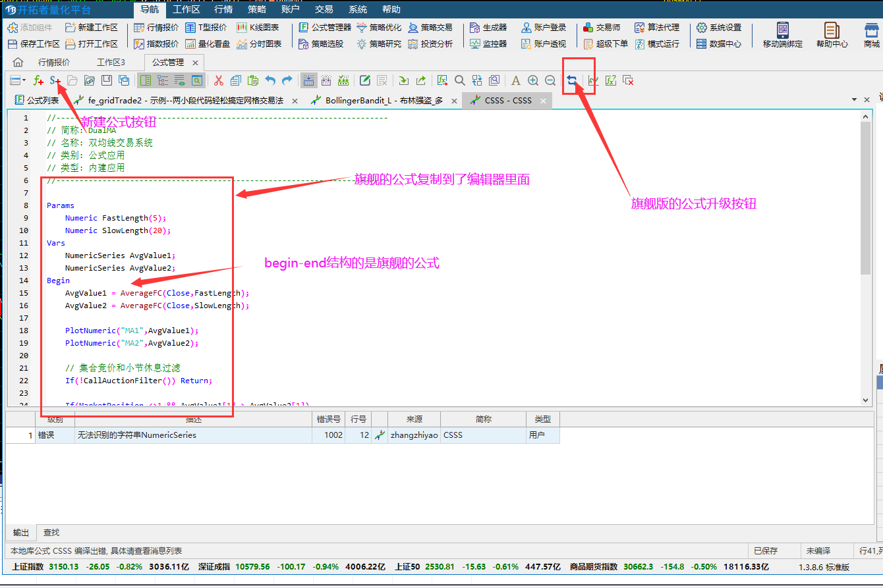Open the 系统 menu

pyautogui.click(x=358, y=9)
